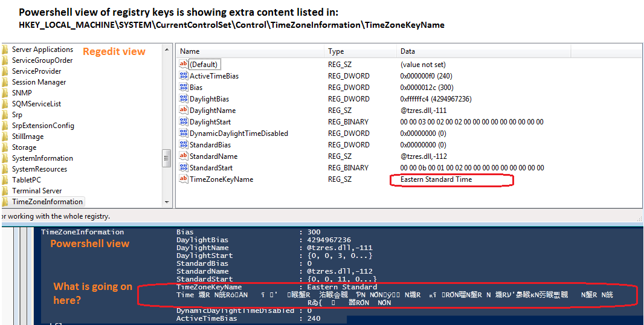Select the ServiceGroupOrder key in tree
Viewport: 644px width, 325px height.
(42, 60)
